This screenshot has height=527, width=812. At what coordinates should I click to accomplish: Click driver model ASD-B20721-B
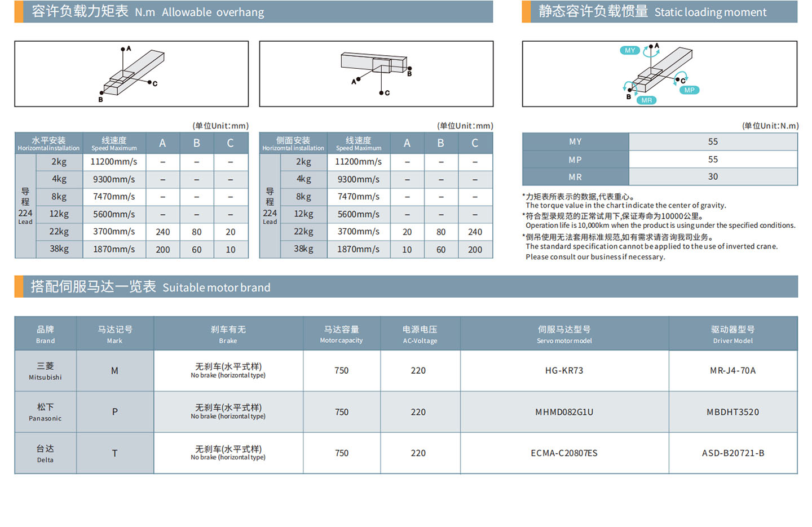[733, 453]
